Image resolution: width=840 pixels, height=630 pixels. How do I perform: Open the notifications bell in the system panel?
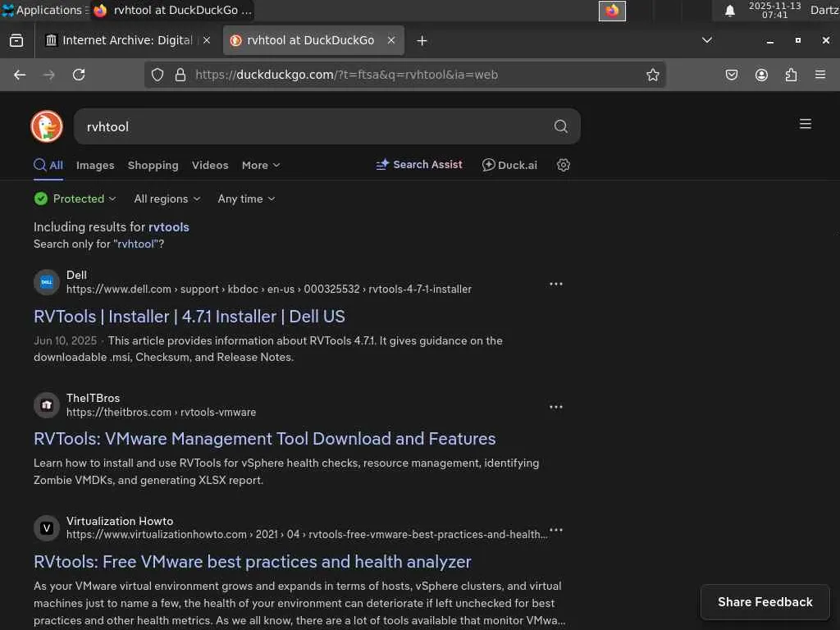(729, 11)
